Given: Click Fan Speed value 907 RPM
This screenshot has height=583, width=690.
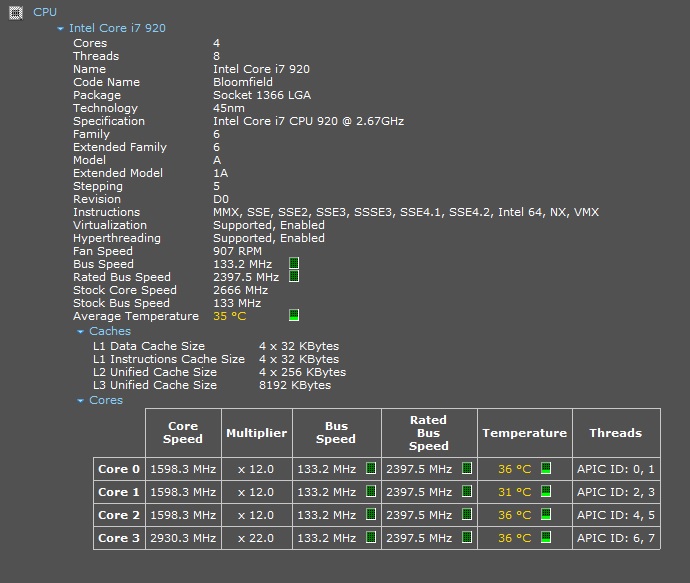Looking at the screenshot, I should (237, 251).
